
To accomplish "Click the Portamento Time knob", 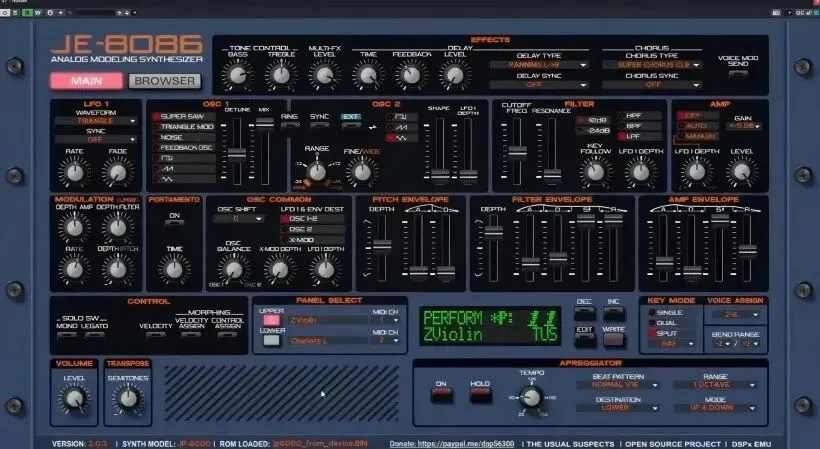I will pyautogui.click(x=174, y=270).
